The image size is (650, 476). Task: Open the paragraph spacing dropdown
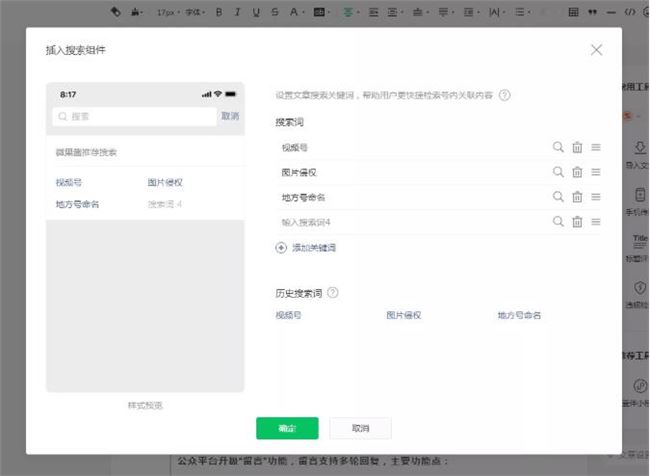pos(445,12)
